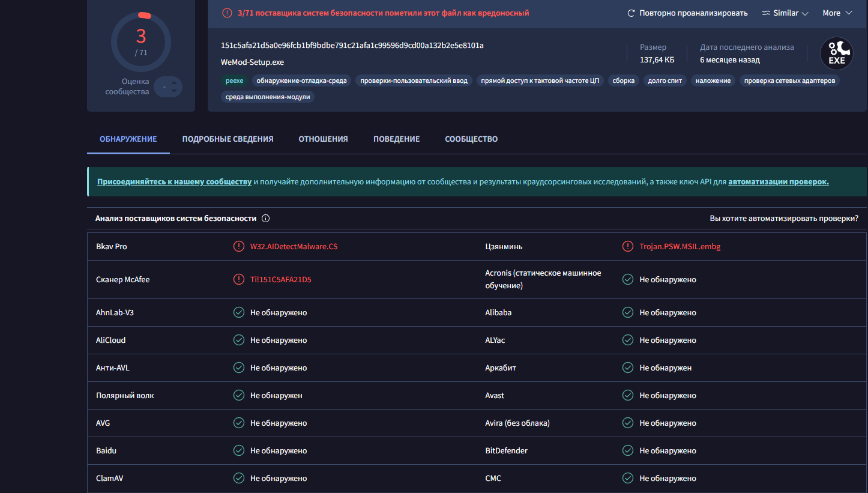Click обнаружение-отладка-среда tag
Screen dimensions: 868x493
point(302,80)
